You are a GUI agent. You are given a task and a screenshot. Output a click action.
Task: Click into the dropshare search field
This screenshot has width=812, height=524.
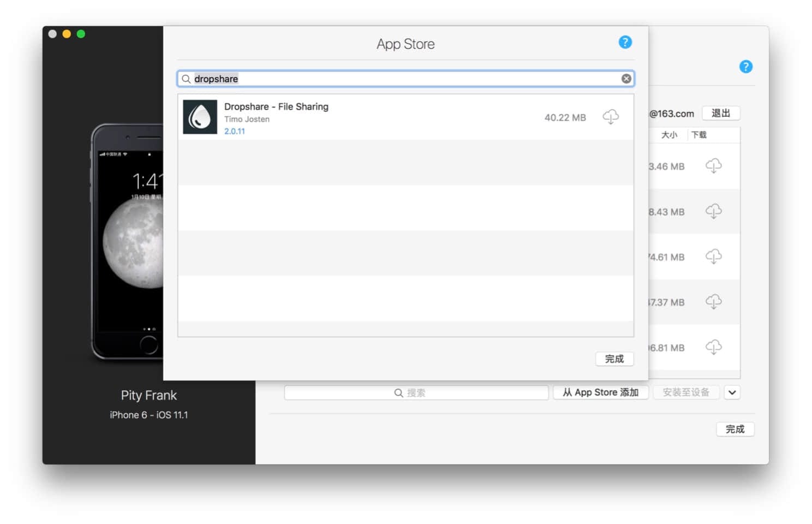[405, 79]
